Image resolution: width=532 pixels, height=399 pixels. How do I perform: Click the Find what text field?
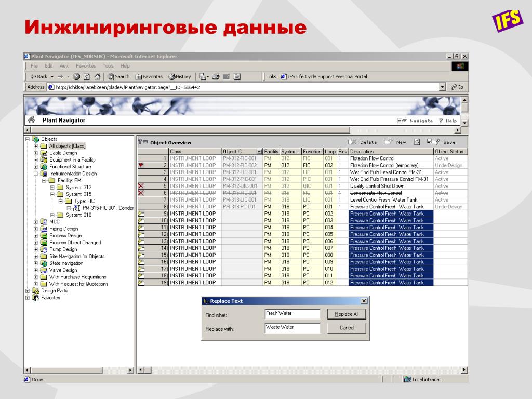(292, 314)
